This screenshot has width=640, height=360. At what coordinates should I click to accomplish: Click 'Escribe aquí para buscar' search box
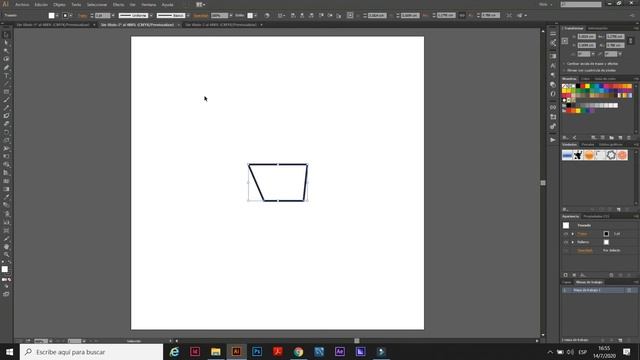point(91,352)
